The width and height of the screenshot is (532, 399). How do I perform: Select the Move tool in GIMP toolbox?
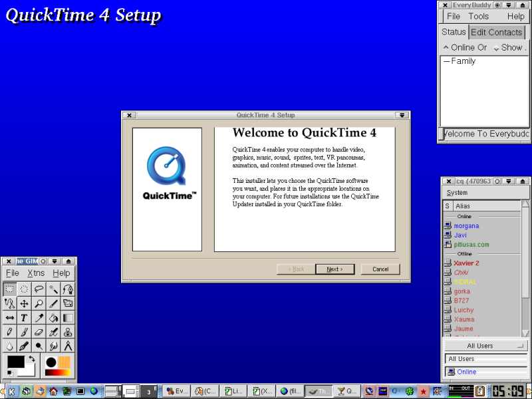pyautogui.click(x=24, y=303)
